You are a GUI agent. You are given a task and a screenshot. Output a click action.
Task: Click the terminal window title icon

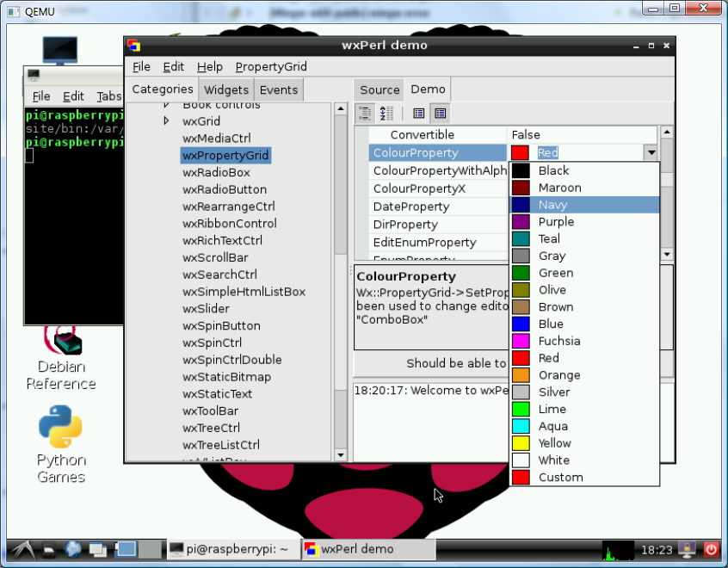(34, 74)
